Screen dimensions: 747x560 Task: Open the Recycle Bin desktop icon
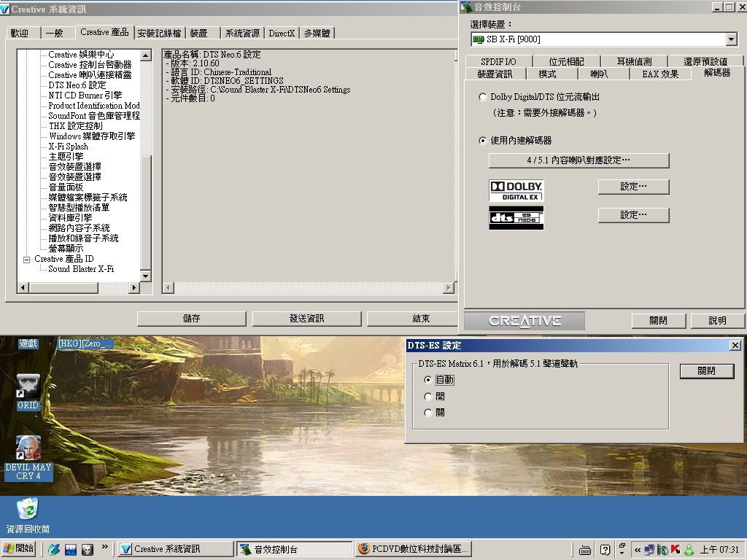(28, 509)
